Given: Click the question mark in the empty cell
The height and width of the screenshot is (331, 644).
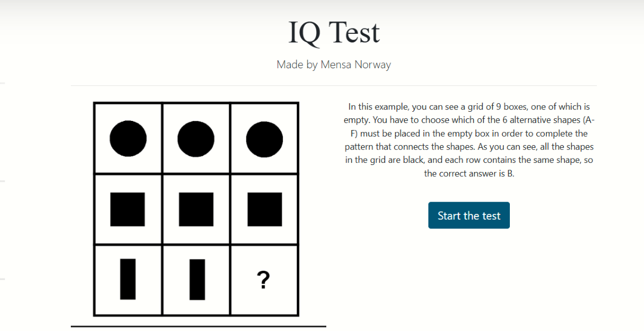Looking at the screenshot, I should [264, 280].
